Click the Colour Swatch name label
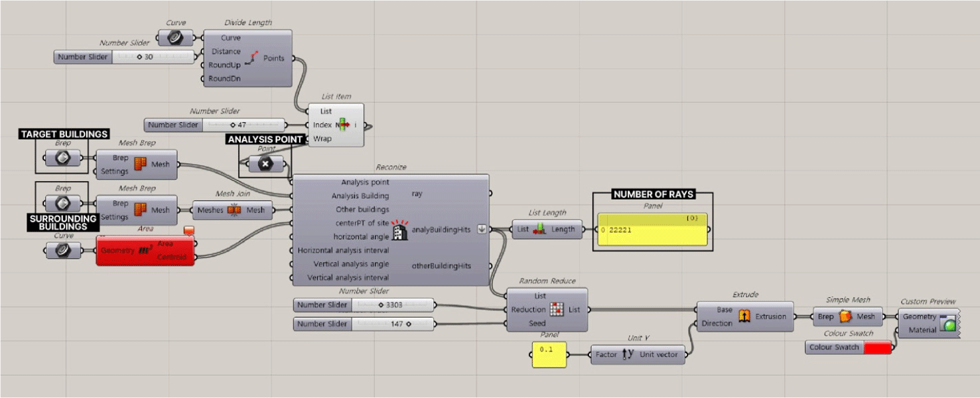The image size is (980, 398). click(835, 348)
